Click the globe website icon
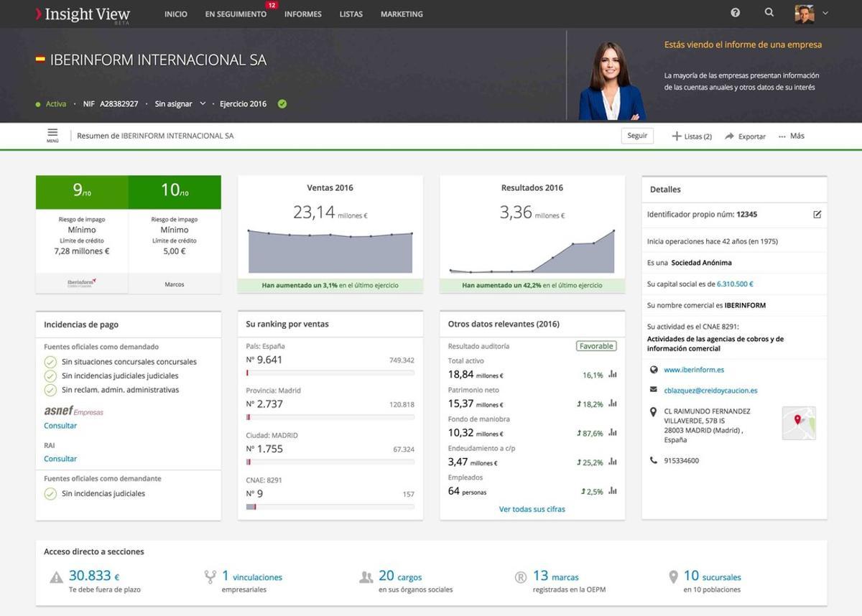This screenshot has height=616, width=862. (653, 370)
